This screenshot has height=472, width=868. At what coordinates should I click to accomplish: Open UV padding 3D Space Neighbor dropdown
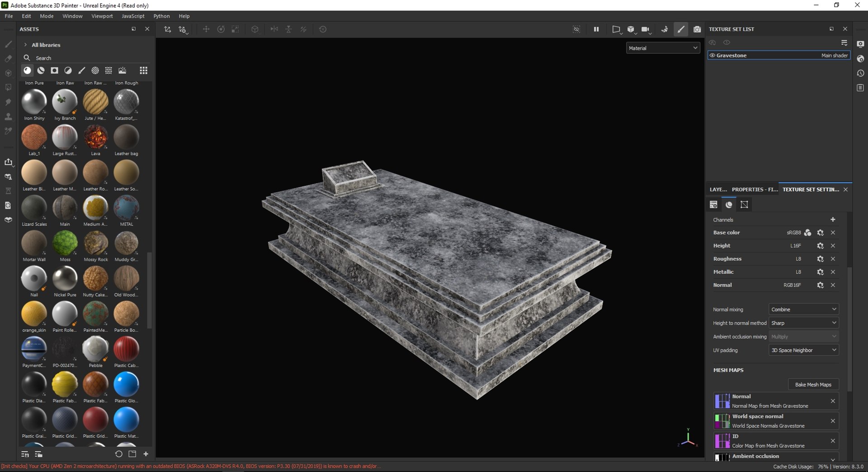tap(803, 350)
